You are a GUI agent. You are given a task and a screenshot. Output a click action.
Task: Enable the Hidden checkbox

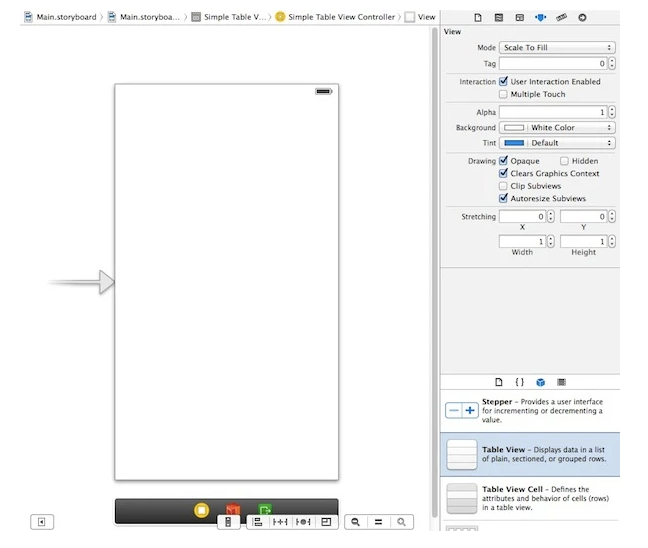564,161
